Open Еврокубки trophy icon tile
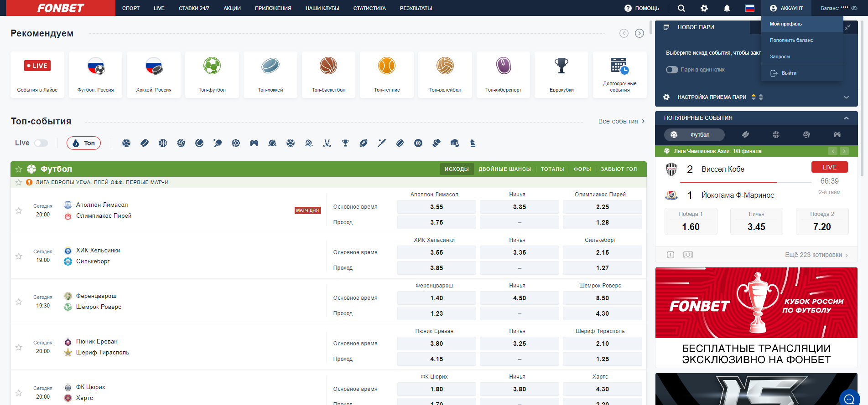This screenshot has width=868, height=405. point(561,74)
